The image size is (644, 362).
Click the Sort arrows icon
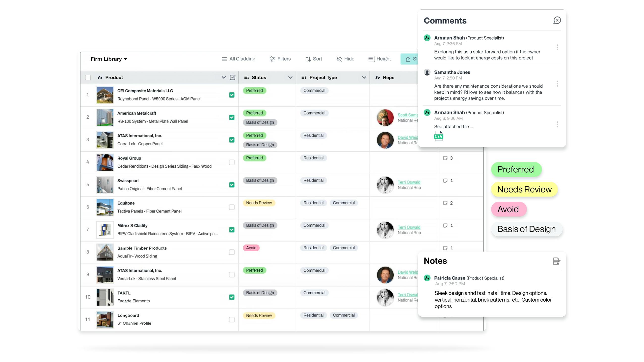[308, 59]
